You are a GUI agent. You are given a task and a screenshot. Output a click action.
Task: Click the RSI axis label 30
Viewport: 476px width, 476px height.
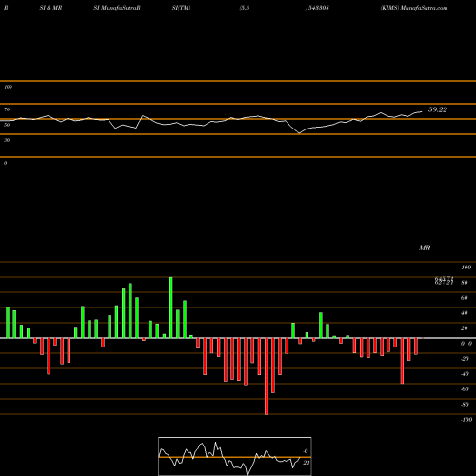tap(7, 140)
